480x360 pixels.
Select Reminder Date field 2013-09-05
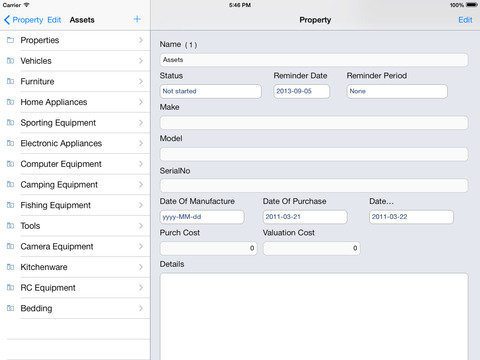302,91
